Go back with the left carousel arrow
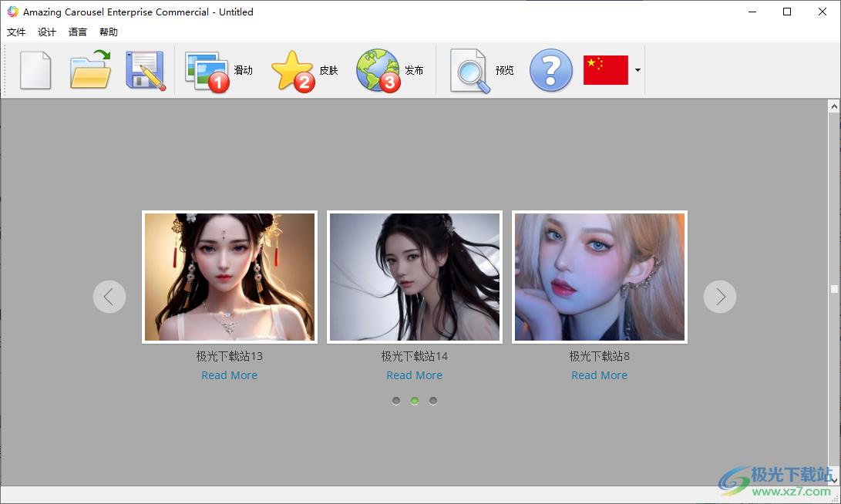 point(109,296)
